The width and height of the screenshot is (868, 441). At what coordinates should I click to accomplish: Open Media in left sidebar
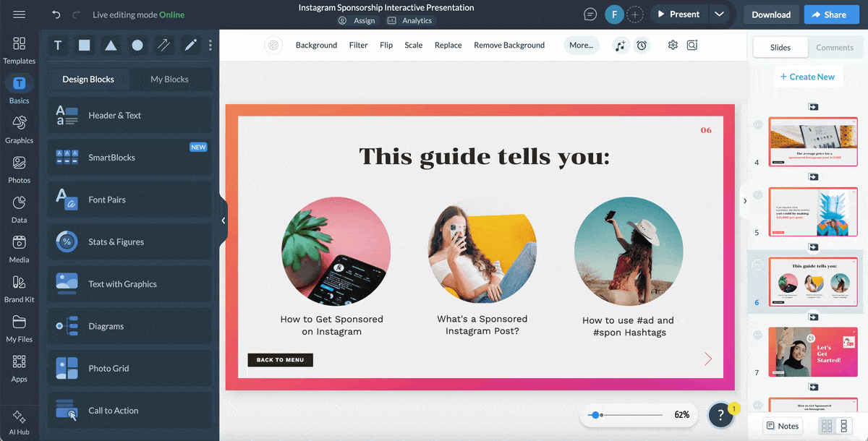20,249
